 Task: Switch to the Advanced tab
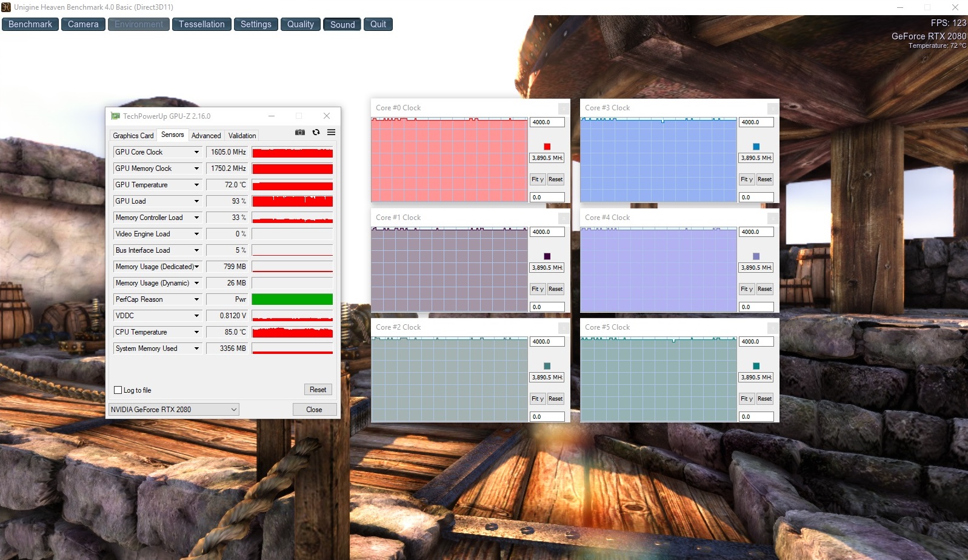(206, 136)
